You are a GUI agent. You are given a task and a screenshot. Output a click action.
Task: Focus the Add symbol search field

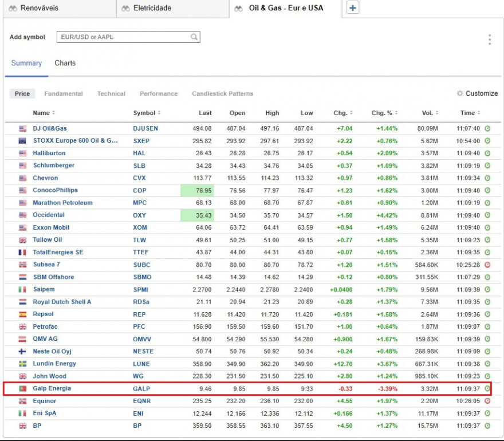pyautogui.click(x=128, y=37)
